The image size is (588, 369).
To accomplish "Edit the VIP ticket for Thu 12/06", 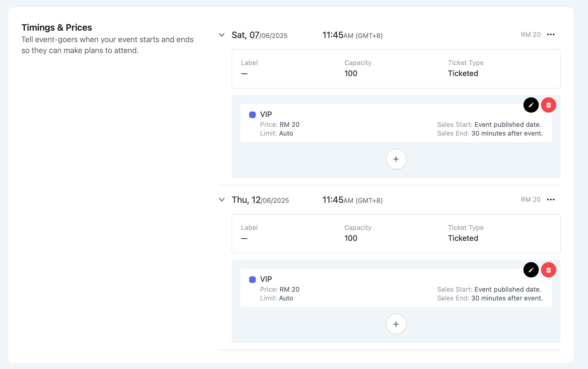I will pos(531,270).
